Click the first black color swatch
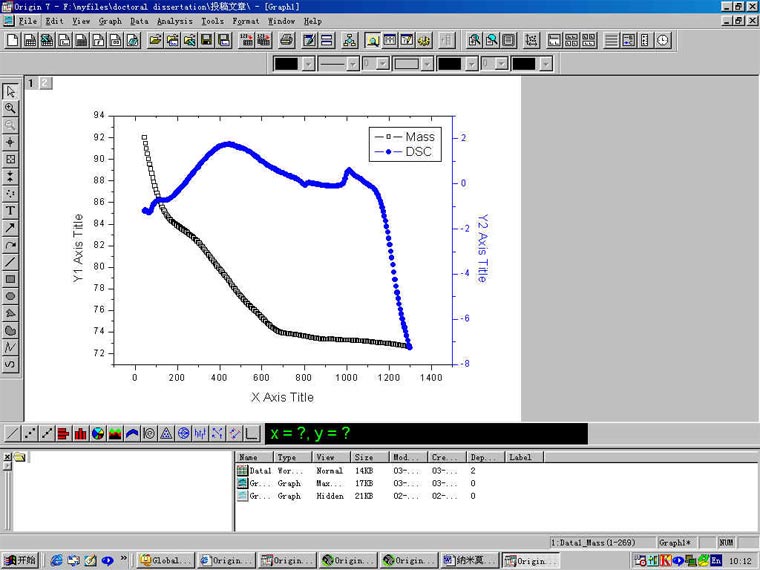This screenshot has height=570, width=760. (x=286, y=64)
